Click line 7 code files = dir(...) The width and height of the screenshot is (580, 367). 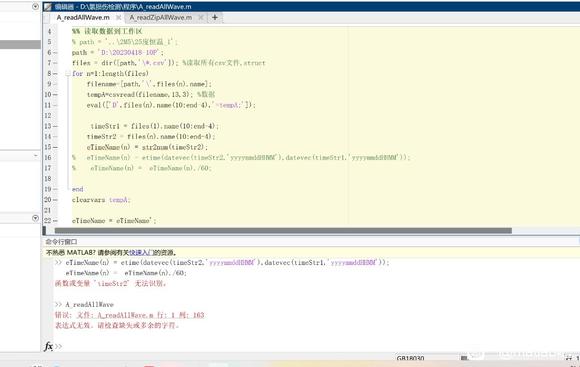click(168, 63)
